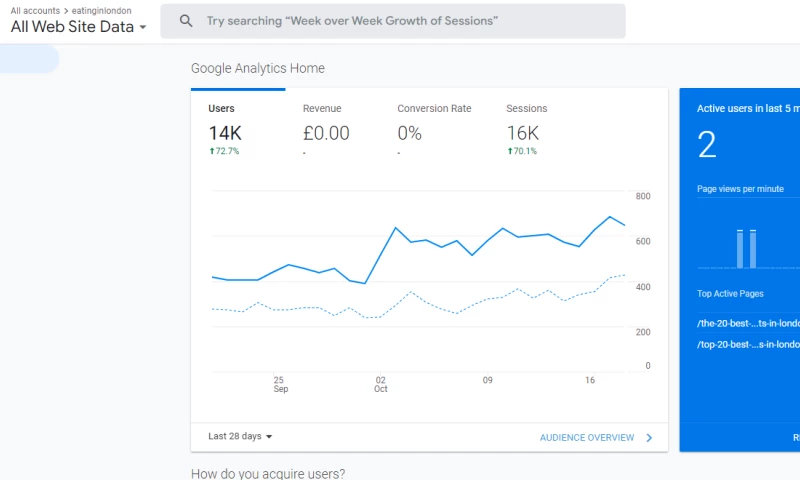This screenshot has height=480, width=800.
Task: Click the green growth arrow under Sessions
Action: click(510, 151)
